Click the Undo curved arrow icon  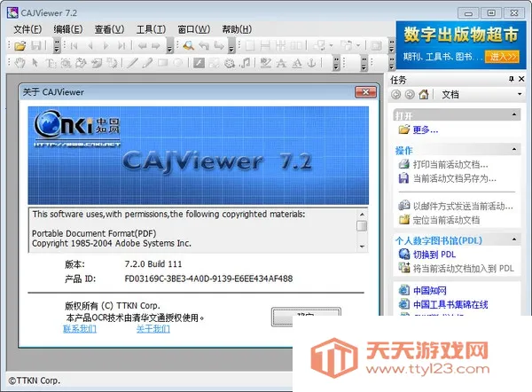tap(204, 45)
